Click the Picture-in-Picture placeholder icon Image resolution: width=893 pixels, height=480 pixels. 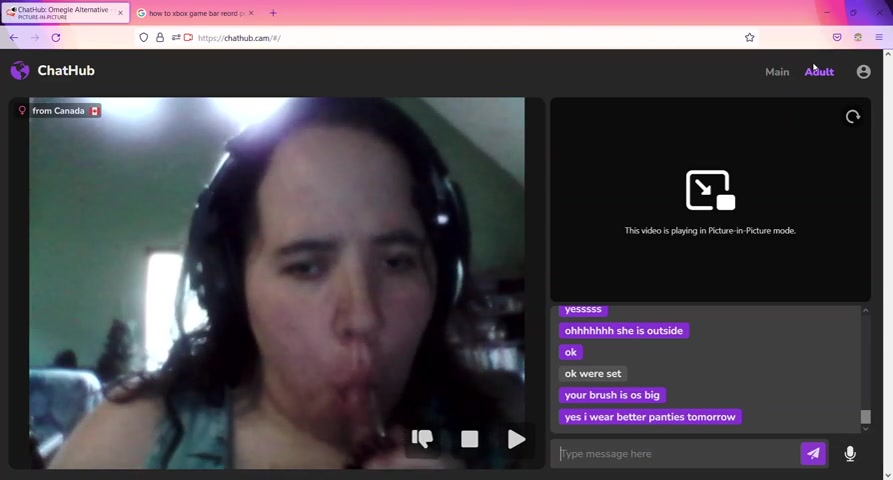(710, 190)
